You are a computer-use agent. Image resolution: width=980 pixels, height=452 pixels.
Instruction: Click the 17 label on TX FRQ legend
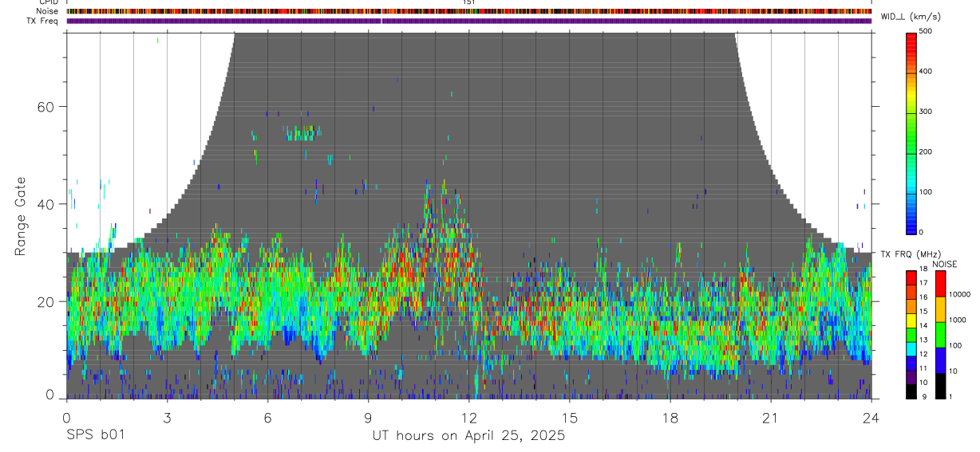(x=924, y=283)
